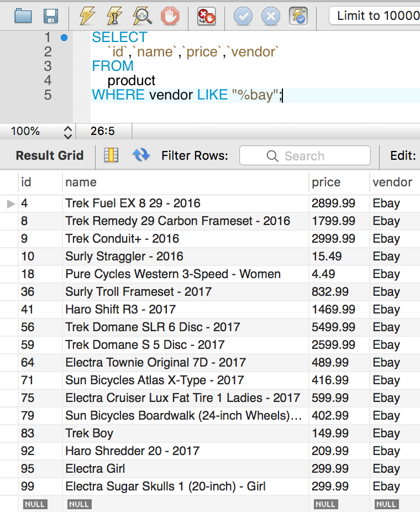Click NULL cell in the price column
Image resolution: width=420 pixels, height=512 pixels.
coord(326,504)
